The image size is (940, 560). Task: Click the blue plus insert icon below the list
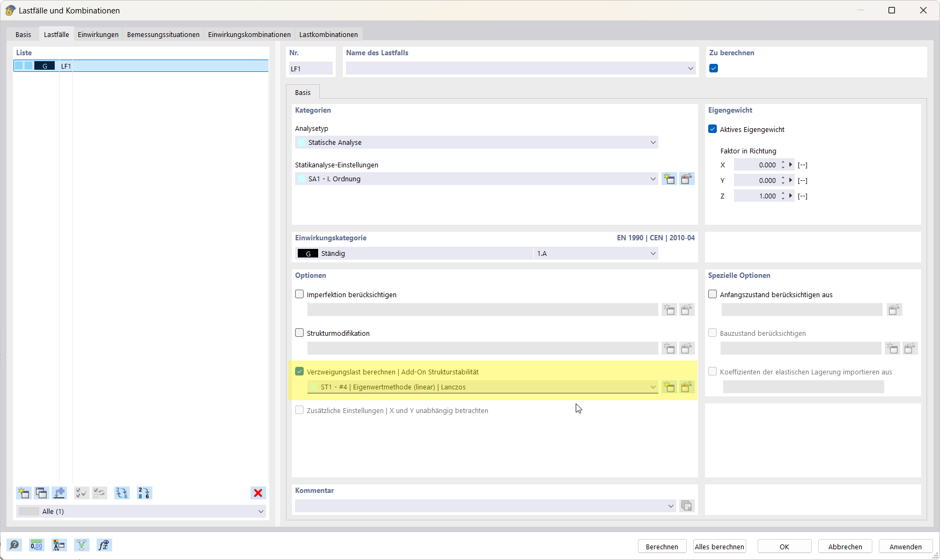coord(59,493)
